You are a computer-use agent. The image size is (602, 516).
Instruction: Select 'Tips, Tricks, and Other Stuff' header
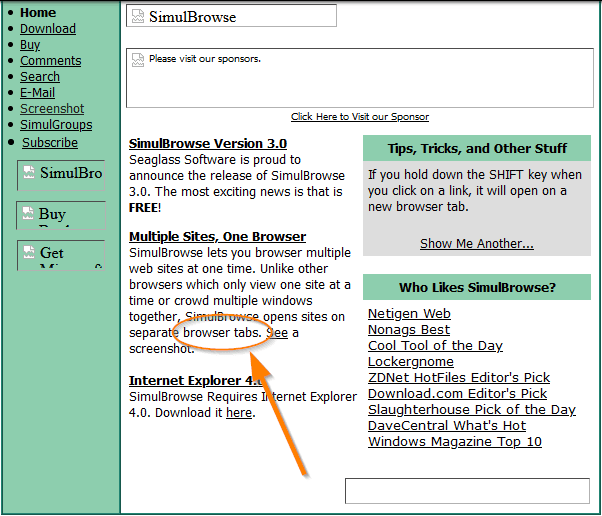point(477,148)
